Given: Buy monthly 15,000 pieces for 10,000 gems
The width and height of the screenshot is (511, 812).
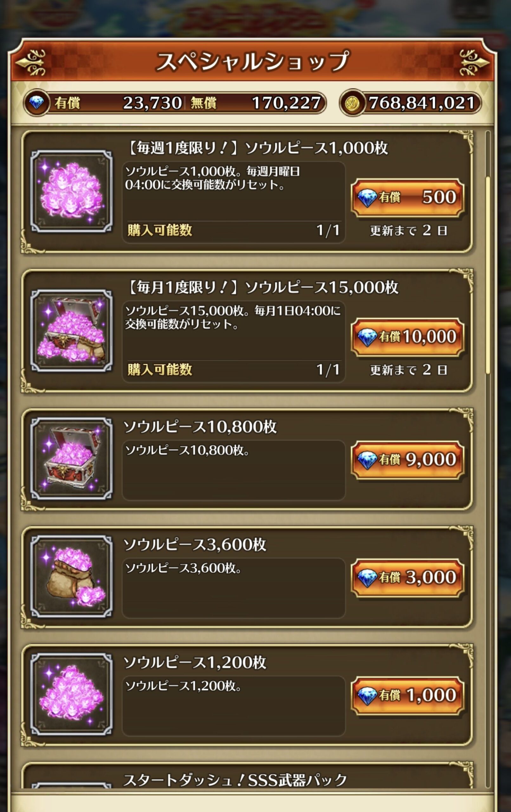Looking at the screenshot, I should pyautogui.click(x=408, y=337).
